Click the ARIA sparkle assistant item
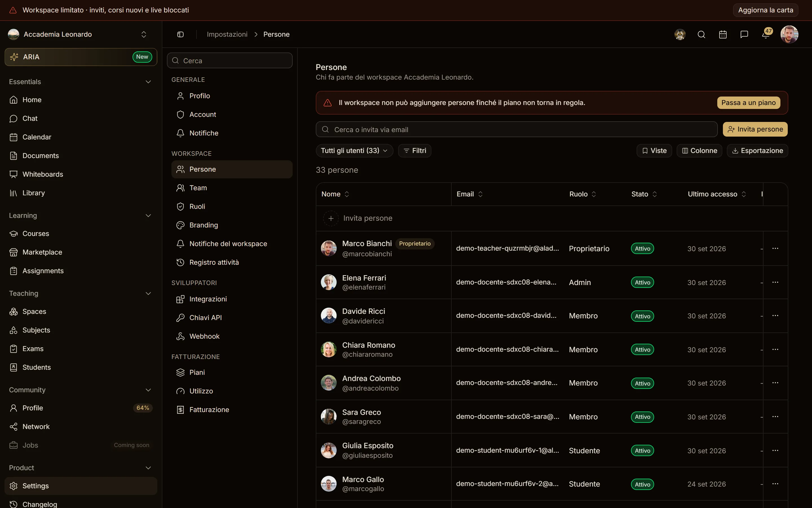The width and height of the screenshot is (812, 508). pyautogui.click(x=81, y=57)
